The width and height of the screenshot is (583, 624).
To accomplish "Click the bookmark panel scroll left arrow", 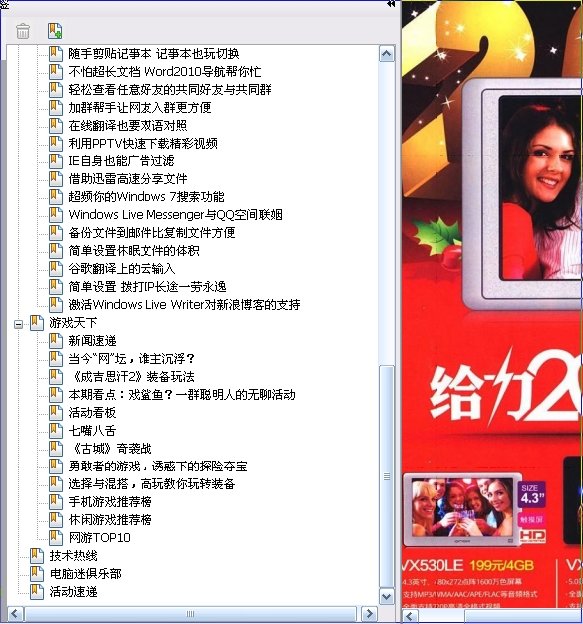I will [15, 614].
